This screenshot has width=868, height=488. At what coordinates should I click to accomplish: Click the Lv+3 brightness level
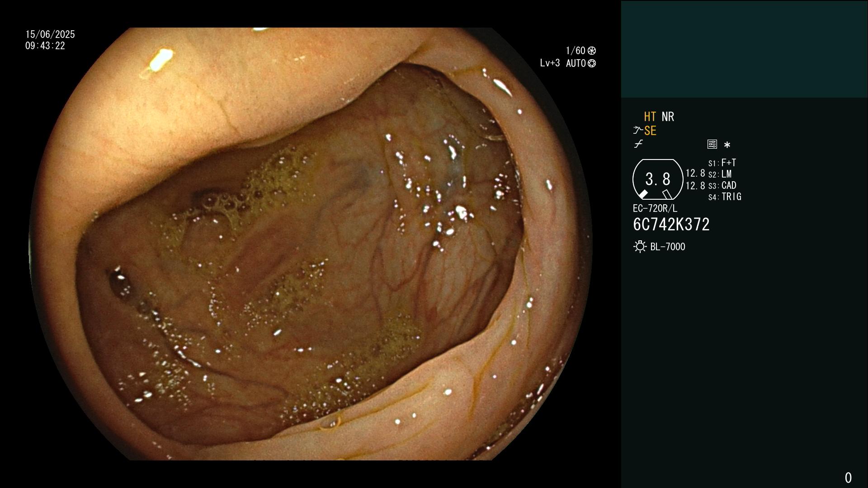pos(550,63)
